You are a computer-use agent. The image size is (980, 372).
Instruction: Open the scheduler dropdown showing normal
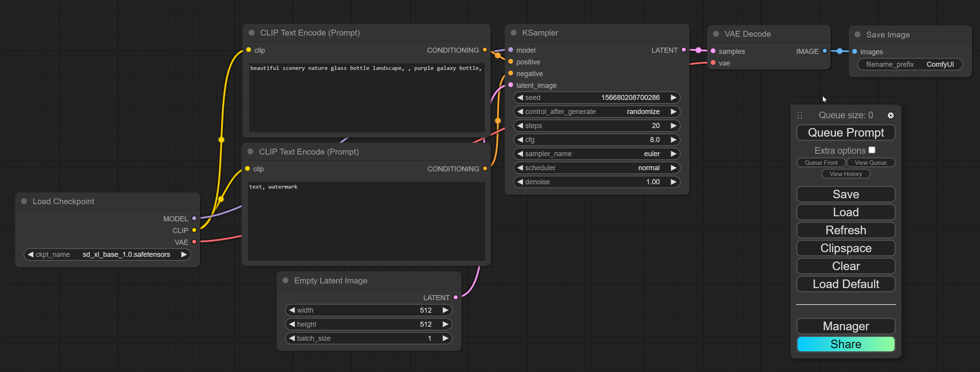pyautogui.click(x=597, y=168)
